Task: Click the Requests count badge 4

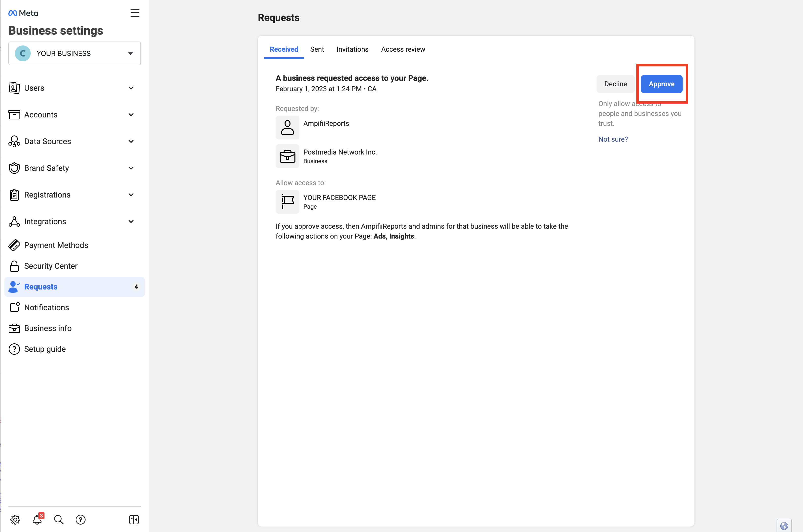Action: click(136, 287)
